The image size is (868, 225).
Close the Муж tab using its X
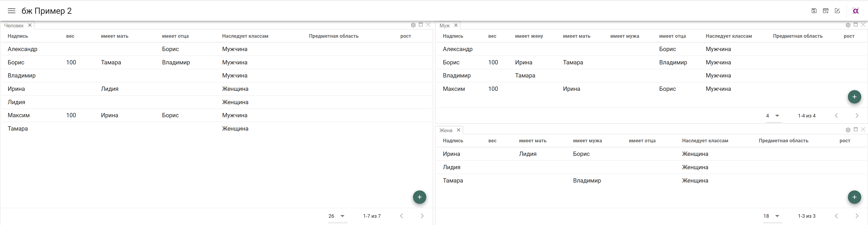(456, 25)
